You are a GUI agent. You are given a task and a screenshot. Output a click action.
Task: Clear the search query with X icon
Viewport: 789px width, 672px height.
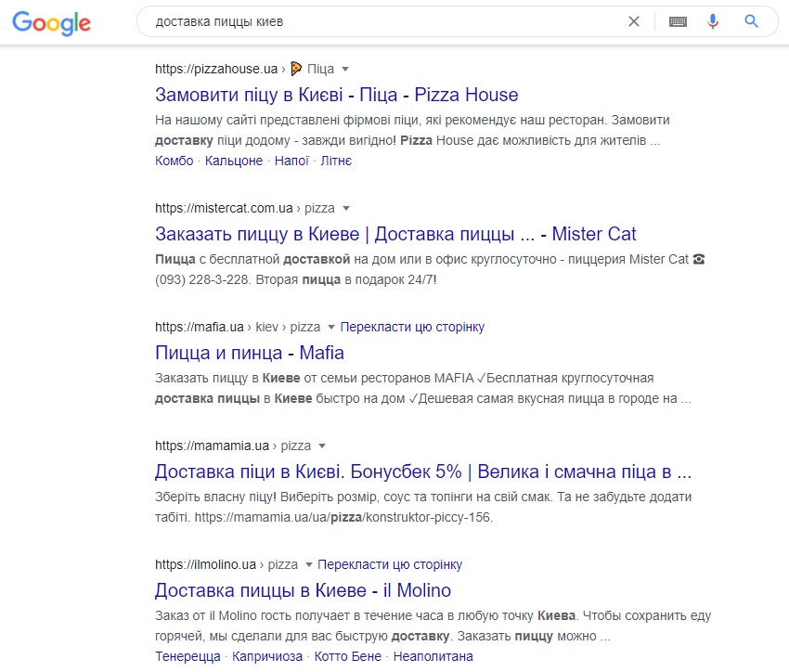point(634,21)
